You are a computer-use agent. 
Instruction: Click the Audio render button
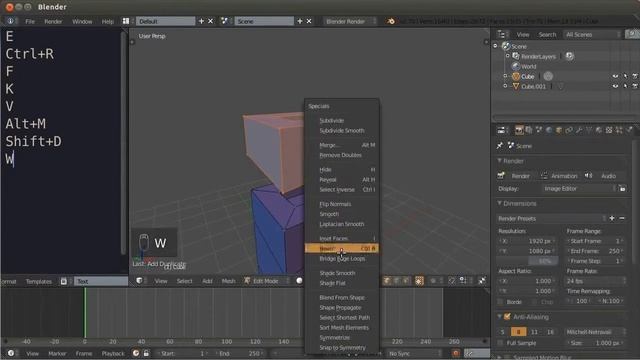click(x=603, y=176)
